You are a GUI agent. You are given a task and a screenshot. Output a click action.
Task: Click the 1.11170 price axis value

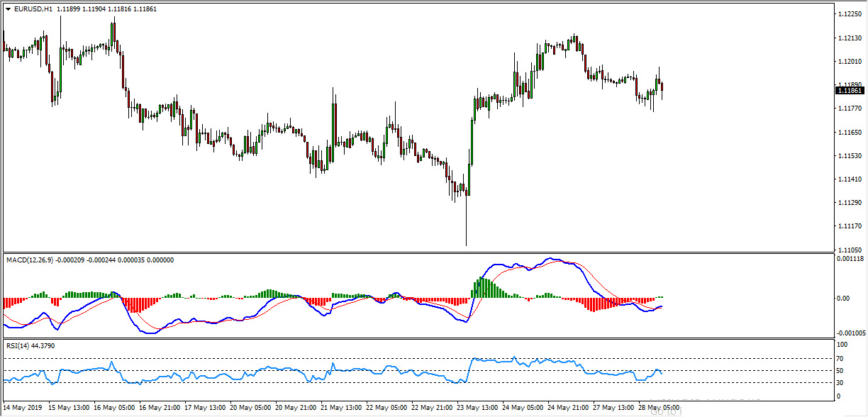pyautogui.click(x=850, y=226)
